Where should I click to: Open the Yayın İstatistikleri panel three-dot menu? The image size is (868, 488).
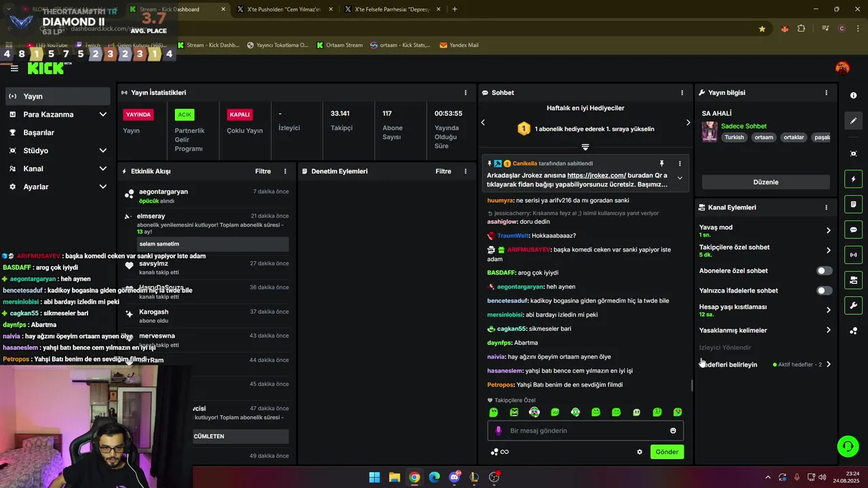pyautogui.click(x=465, y=92)
